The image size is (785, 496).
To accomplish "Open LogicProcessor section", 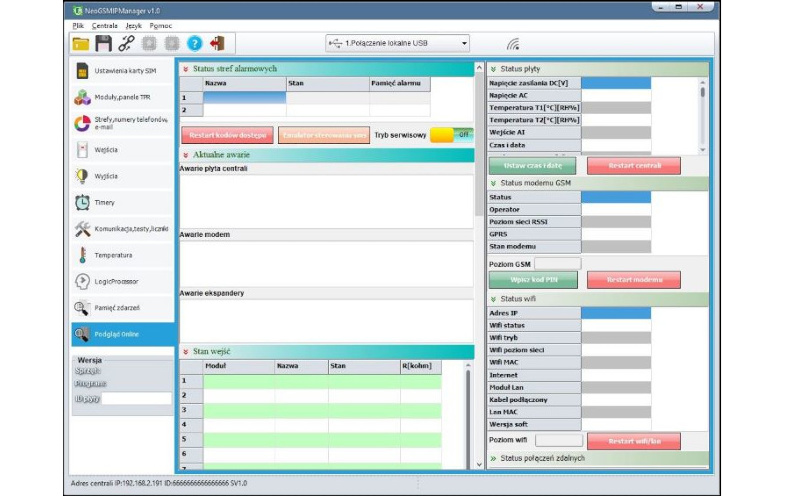I will [x=123, y=281].
